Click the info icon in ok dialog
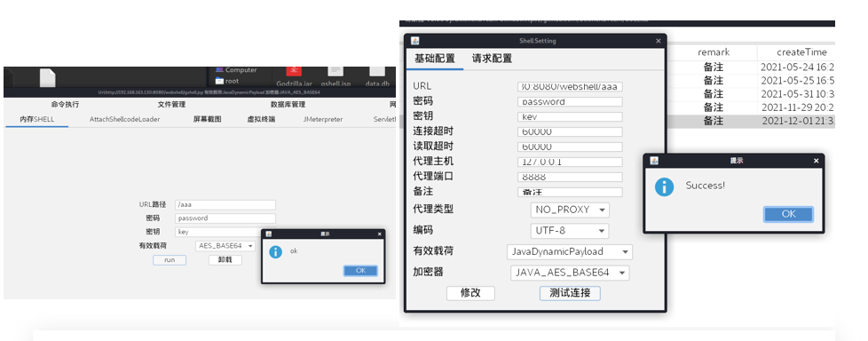Viewport: 868px width, 341px height. click(x=275, y=252)
